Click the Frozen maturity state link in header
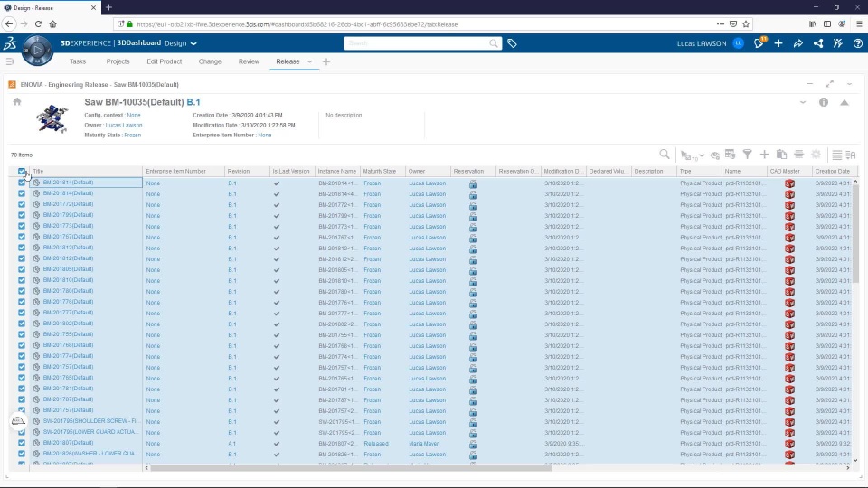The height and width of the screenshot is (488, 868). click(x=132, y=135)
